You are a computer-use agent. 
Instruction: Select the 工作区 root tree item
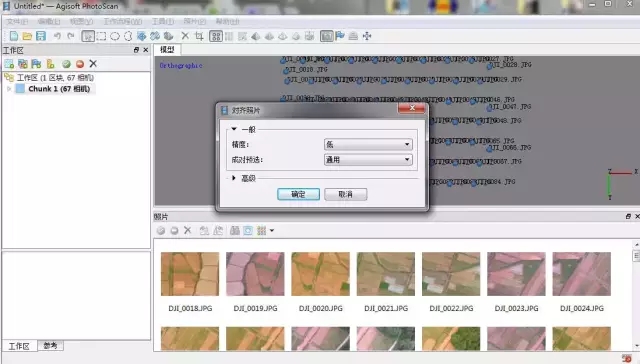[55, 78]
